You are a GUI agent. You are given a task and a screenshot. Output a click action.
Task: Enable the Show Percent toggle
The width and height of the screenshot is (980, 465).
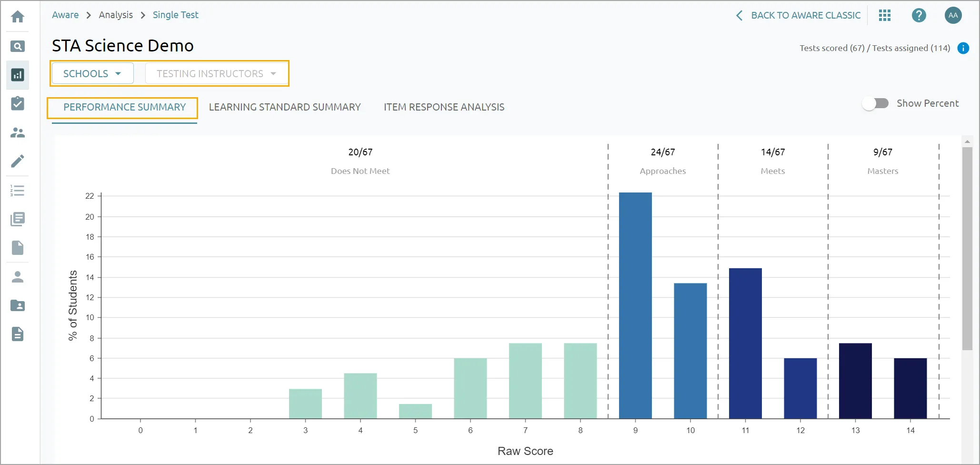(x=875, y=103)
